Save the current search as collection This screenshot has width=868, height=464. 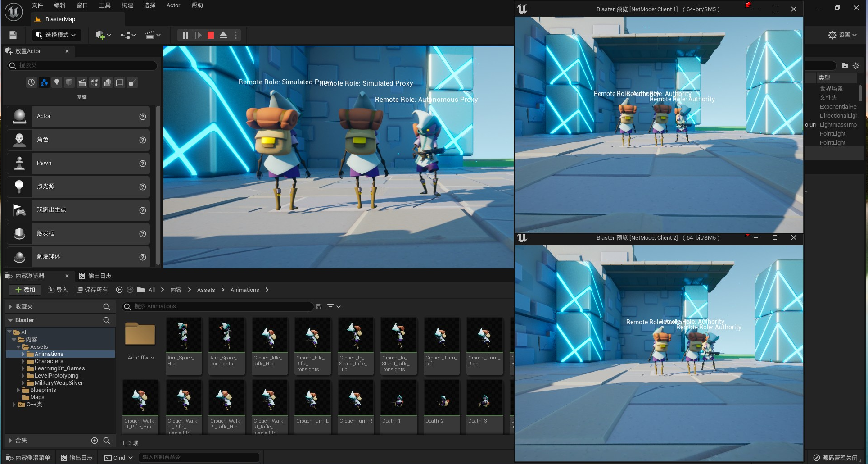point(319,307)
